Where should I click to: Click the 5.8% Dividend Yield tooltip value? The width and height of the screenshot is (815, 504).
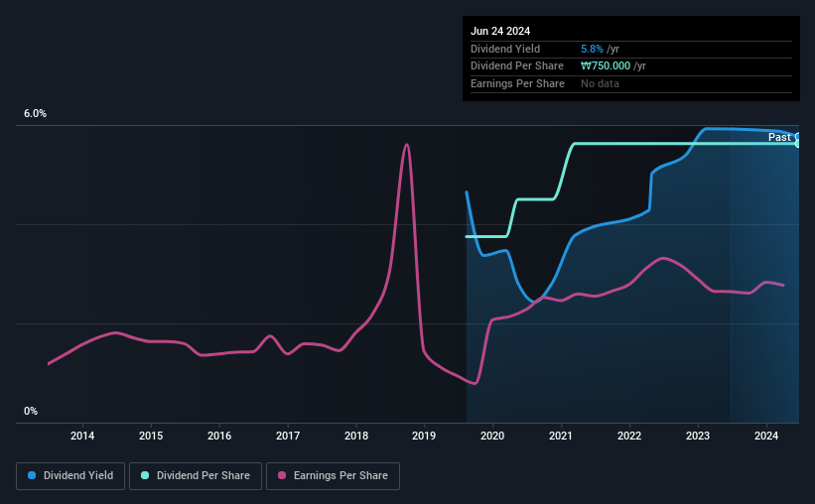click(592, 49)
